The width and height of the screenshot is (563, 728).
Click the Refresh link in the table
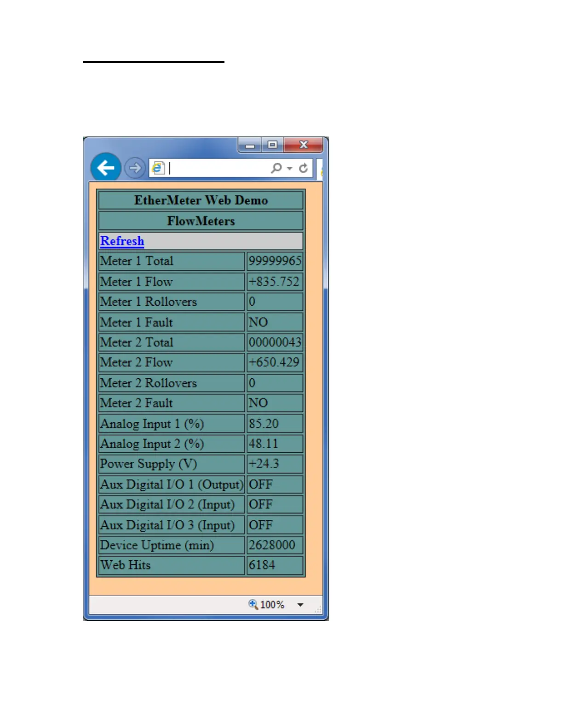pos(122,241)
